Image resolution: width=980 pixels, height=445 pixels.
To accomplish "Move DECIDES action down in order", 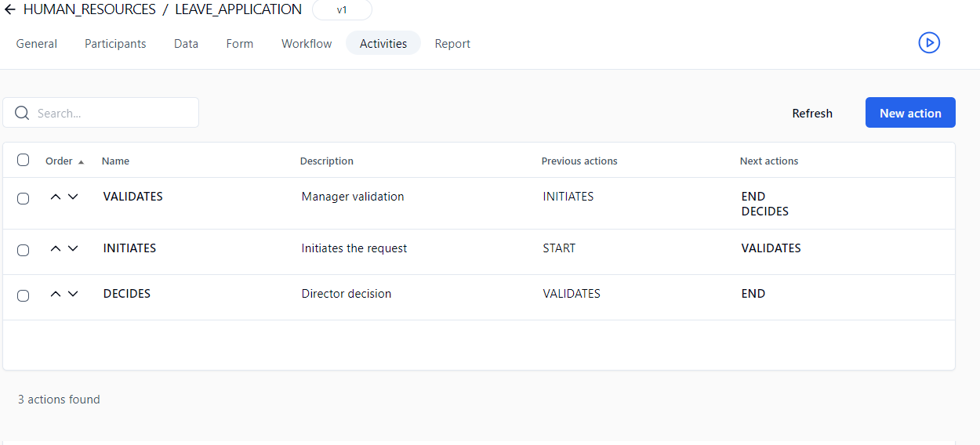I will tap(73, 294).
